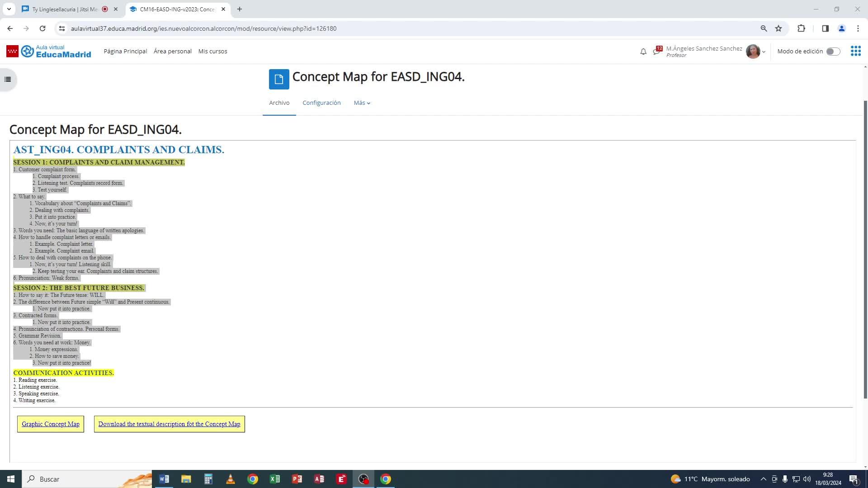
Task: Expand the Más dropdown menu
Action: (x=362, y=103)
